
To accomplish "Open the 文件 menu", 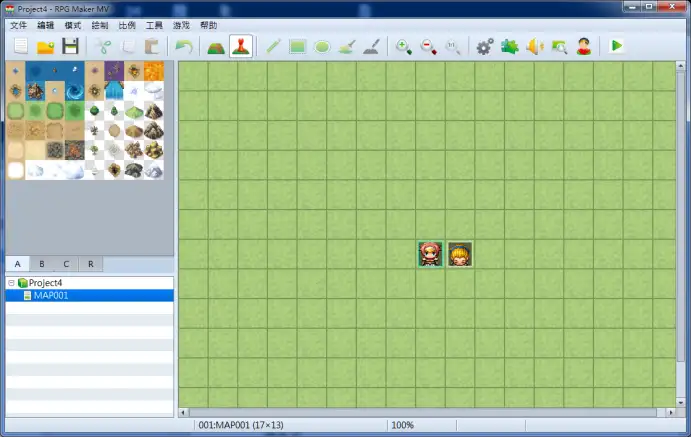I will (x=19, y=26).
